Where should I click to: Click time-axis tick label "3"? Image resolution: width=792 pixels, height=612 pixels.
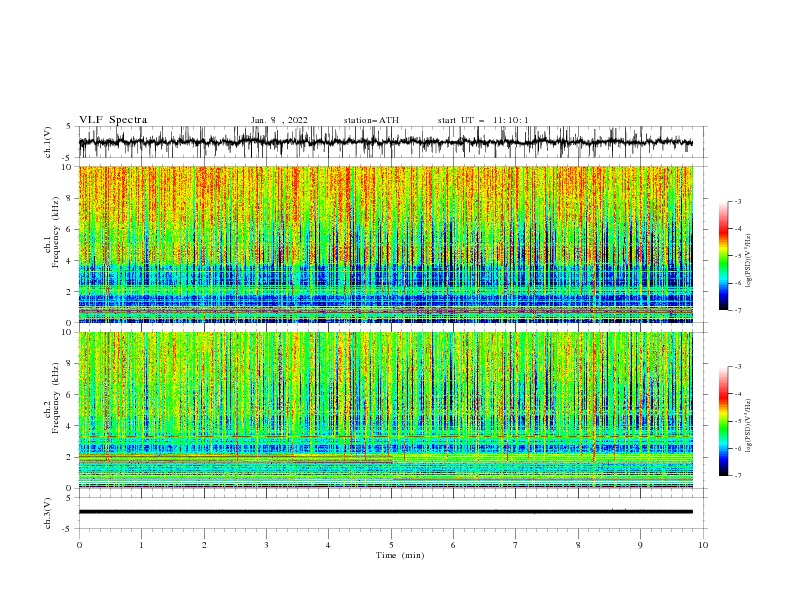[x=266, y=545]
